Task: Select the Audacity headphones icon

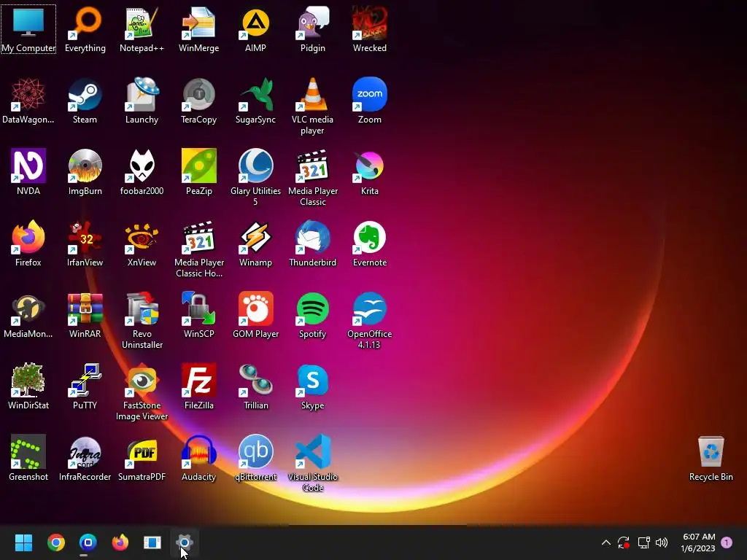Action: point(199,451)
